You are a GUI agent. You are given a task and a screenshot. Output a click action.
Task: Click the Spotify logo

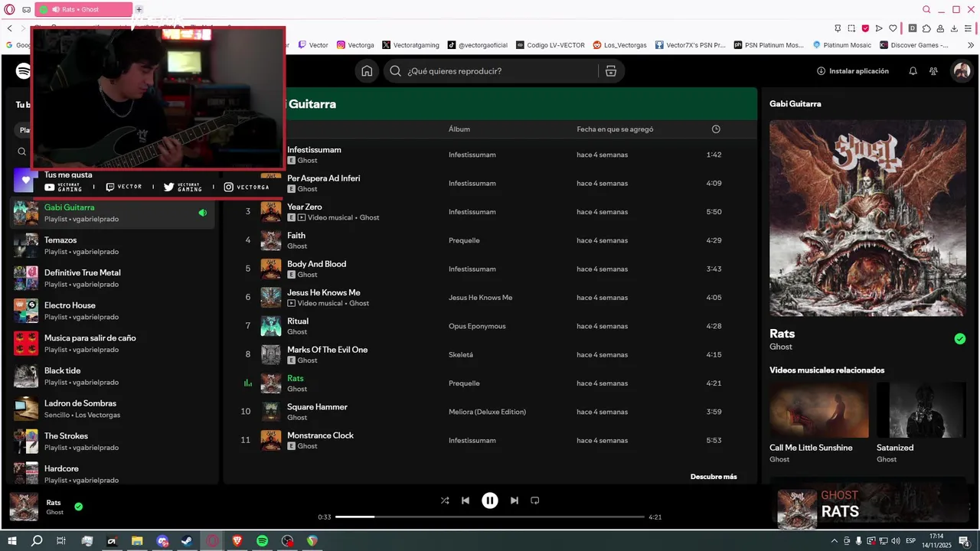(24, 71)
